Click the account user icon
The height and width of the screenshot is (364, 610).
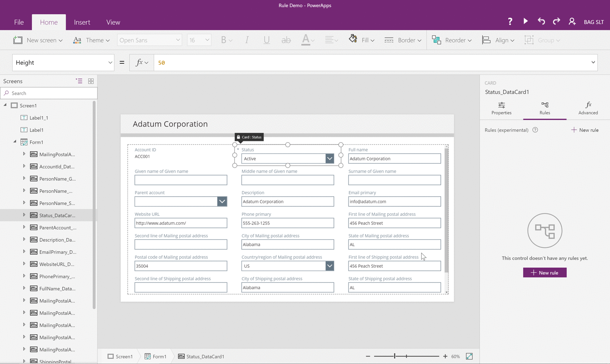tap(572, 22)
